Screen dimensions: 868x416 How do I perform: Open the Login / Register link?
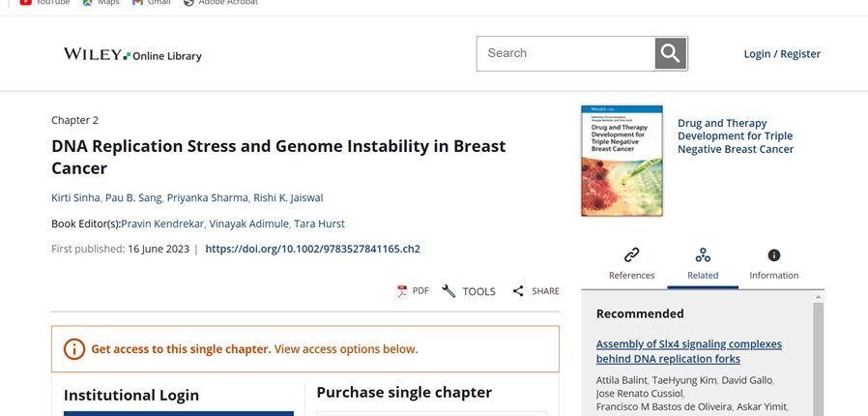pyautogui.click(x=781, y=54)
